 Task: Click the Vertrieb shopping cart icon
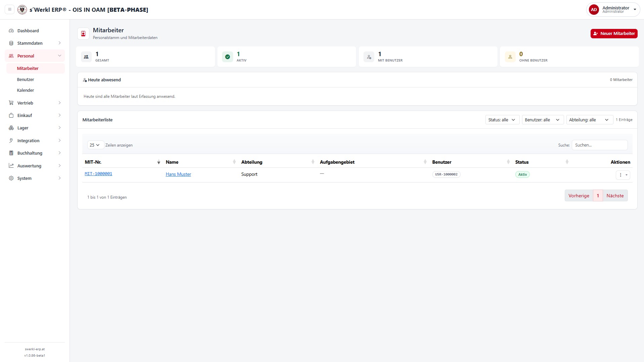point(11,103)
